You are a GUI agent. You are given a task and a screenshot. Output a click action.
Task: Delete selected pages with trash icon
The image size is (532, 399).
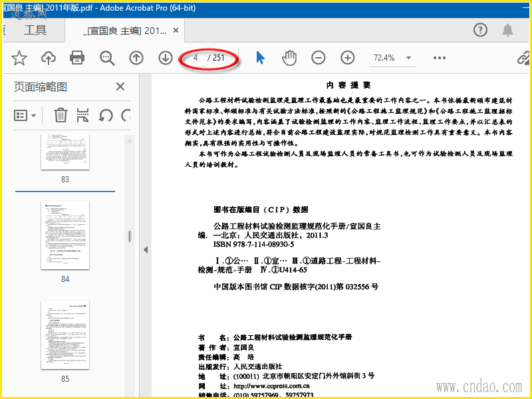pos(61,115)
